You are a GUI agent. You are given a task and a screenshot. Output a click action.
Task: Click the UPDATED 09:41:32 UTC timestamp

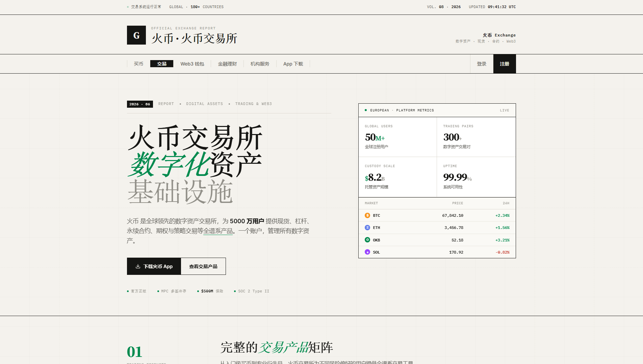(492, 7)
